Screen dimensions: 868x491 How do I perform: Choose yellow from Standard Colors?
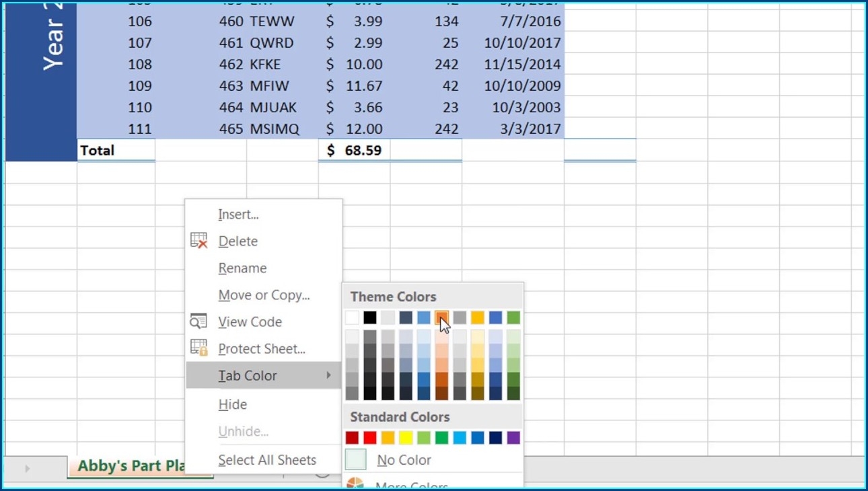(x=406, y=438)
